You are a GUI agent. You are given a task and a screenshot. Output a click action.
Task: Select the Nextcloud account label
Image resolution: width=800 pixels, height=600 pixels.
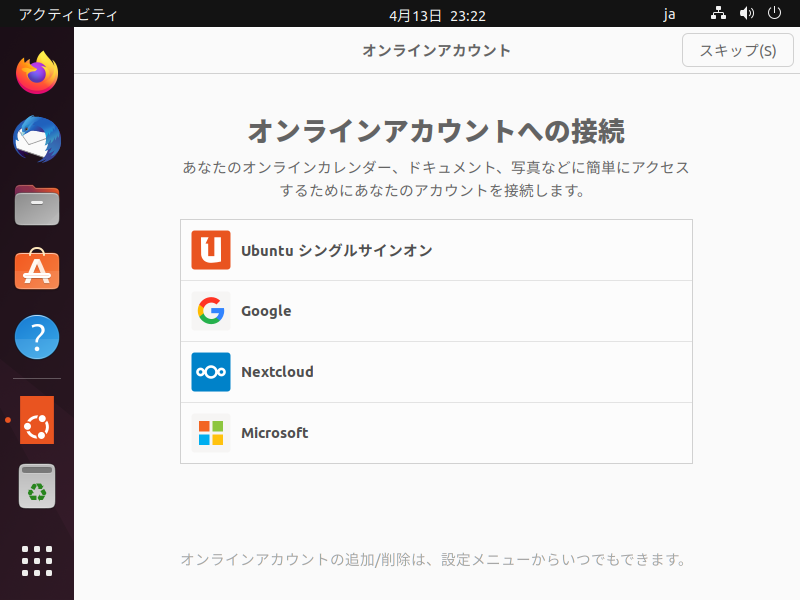pos(277,372)
